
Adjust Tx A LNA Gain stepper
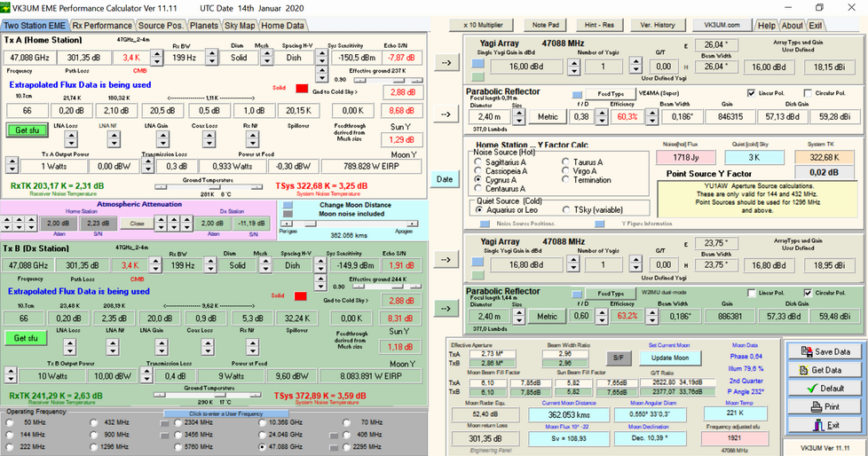click(162, 139)
